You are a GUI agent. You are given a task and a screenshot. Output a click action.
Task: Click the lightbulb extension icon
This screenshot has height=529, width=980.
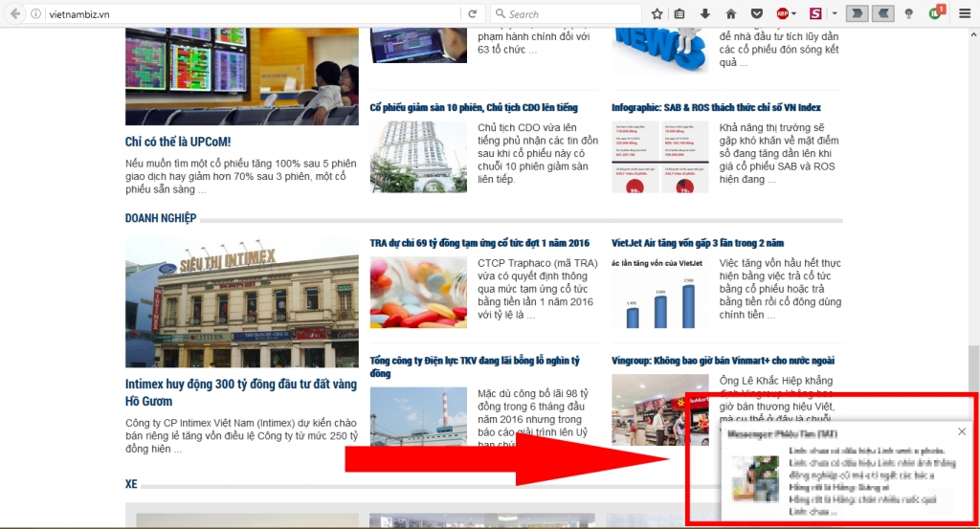[909, 13]
